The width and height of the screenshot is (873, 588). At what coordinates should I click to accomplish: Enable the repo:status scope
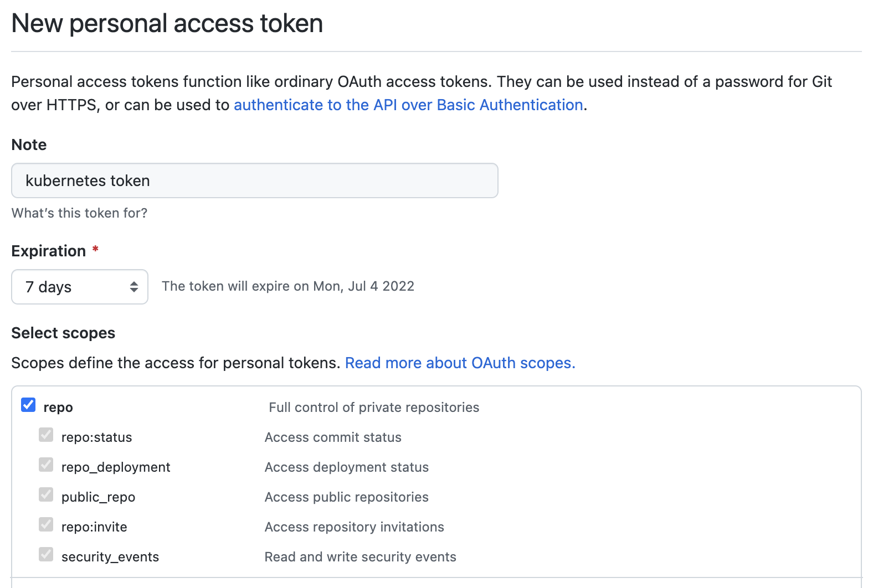click(46, 435)
